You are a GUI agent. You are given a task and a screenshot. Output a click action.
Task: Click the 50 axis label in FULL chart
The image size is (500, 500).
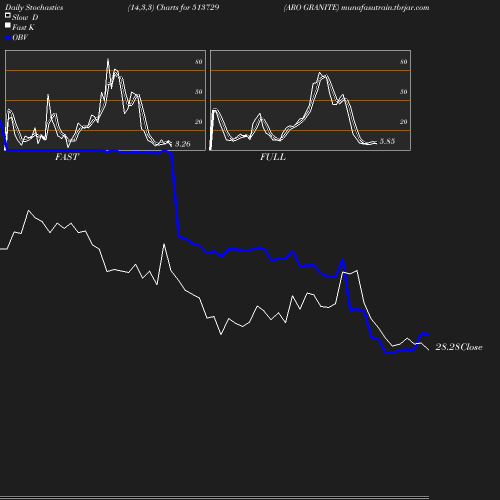click(x=404, y=92)
